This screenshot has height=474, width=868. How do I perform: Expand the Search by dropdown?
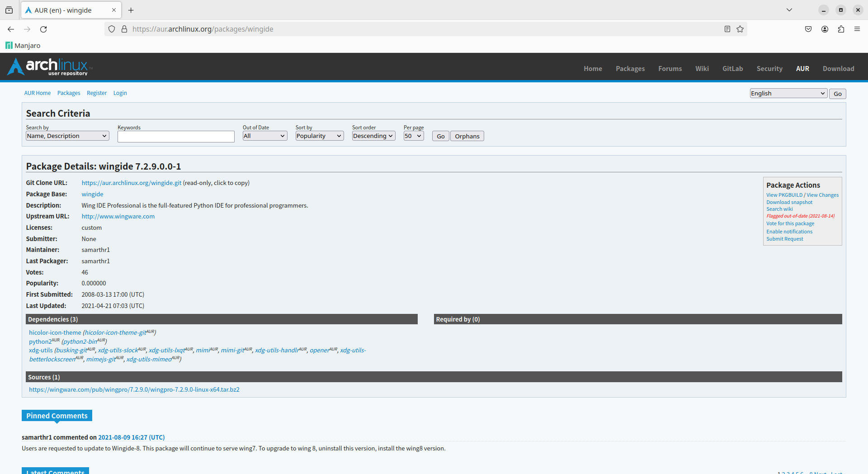(x=67, y=136)
